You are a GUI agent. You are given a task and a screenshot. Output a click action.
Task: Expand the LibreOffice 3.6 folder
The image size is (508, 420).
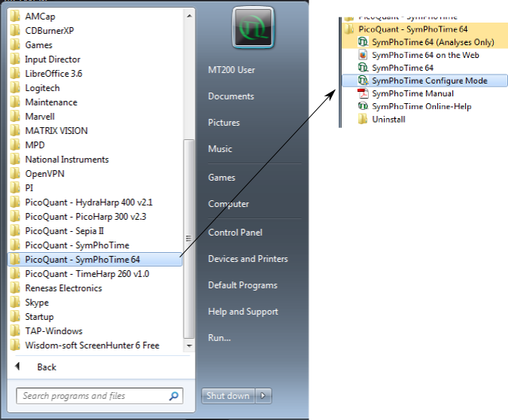(x=53, y=74)
